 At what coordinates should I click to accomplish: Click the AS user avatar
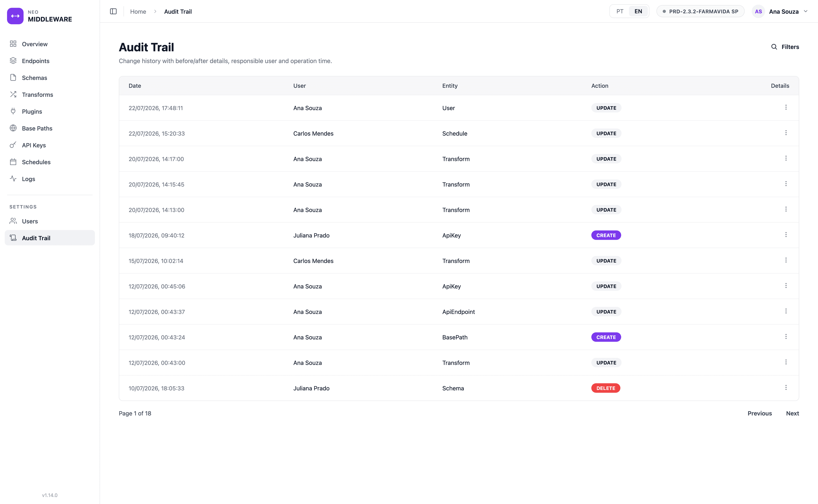point(758,11)
